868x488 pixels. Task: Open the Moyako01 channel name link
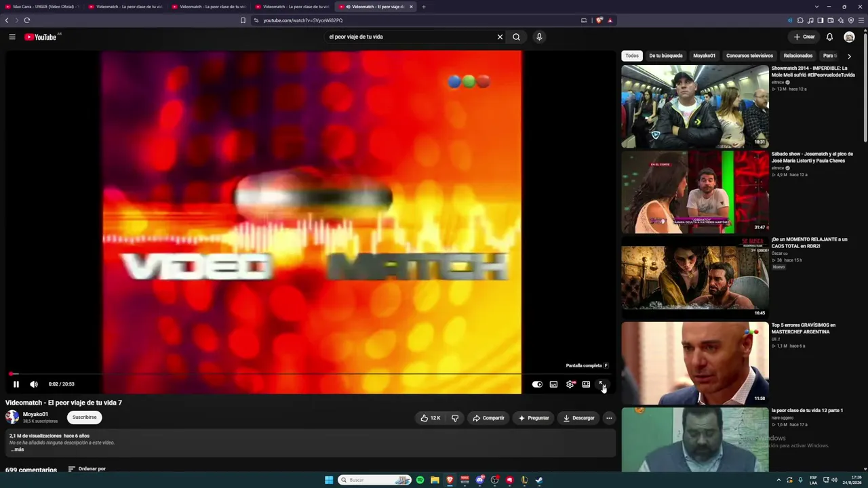pos(35,414)
